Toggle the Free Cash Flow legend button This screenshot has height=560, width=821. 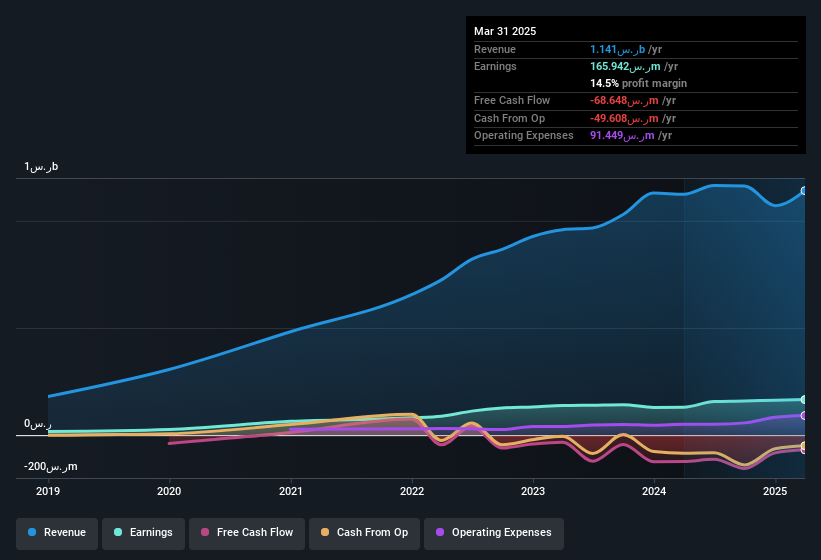tap(247, 533)
